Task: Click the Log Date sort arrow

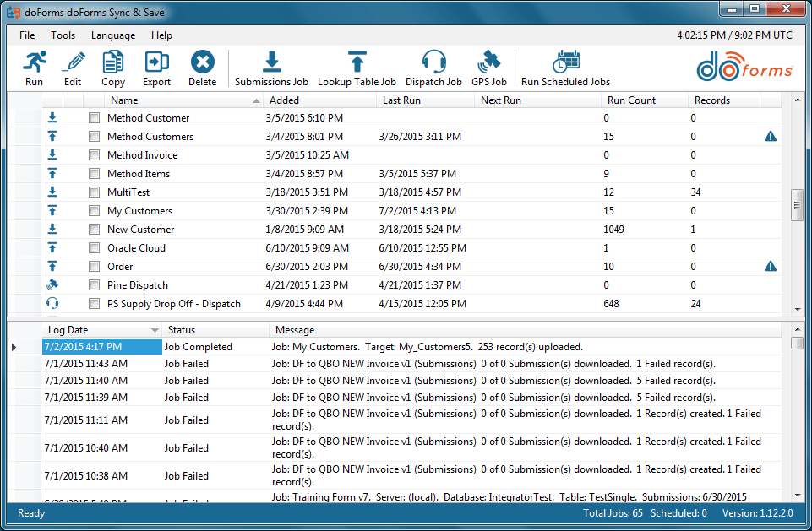Action: (155, 330)
